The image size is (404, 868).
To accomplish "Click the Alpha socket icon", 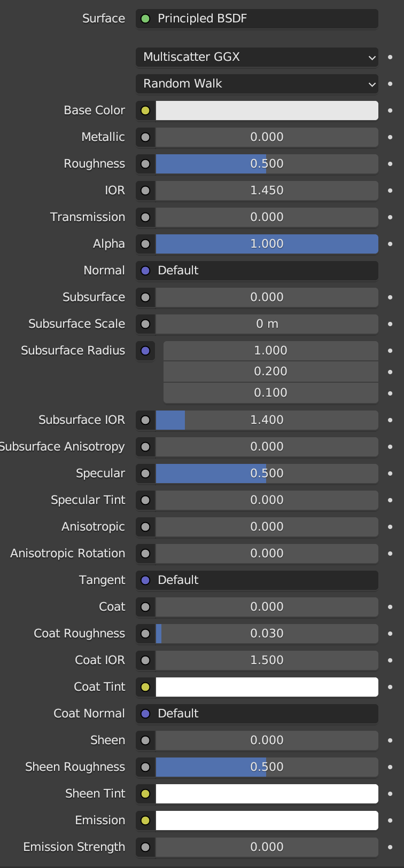I will tap(145, 244).
